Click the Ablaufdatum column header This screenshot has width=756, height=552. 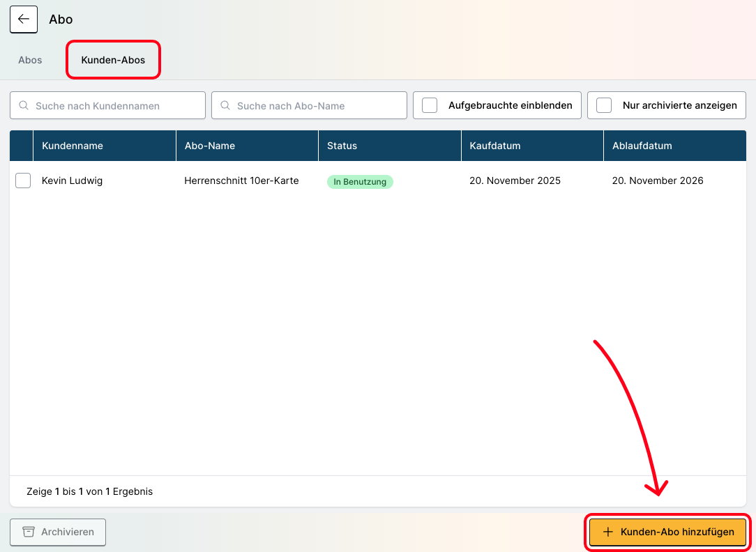point(642,146)
